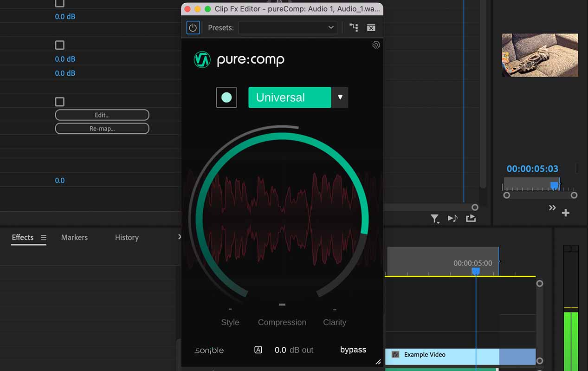
Task: Click the green Universal profile button
Action: point(290,98)
